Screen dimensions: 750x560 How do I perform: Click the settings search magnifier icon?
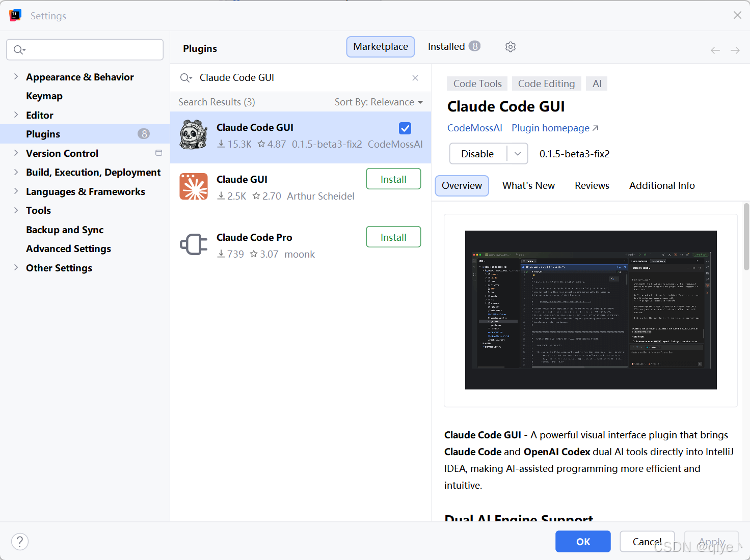[19, 50]
